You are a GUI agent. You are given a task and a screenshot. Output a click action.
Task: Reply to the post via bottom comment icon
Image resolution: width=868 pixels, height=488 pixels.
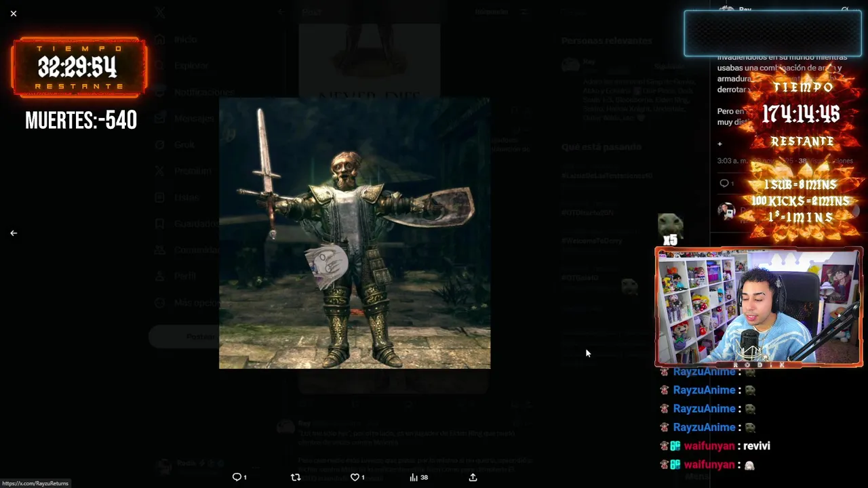click(x=239, y=477)
